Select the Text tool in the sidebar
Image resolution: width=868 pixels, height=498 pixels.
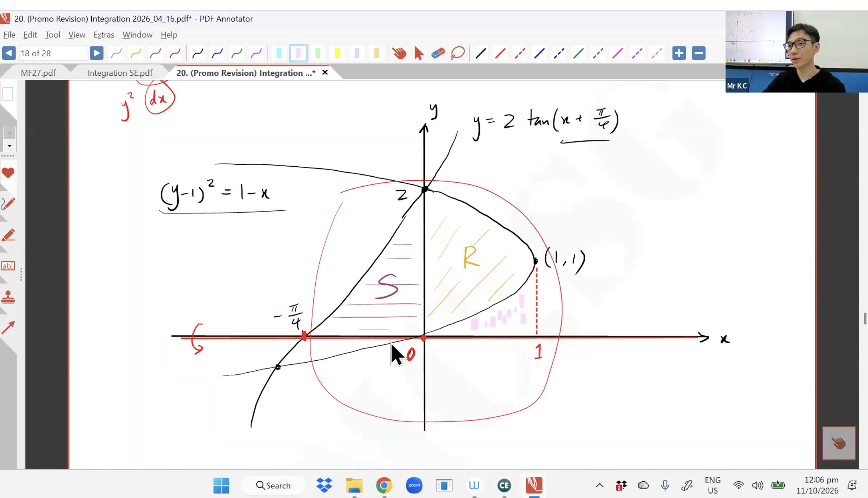8,266
